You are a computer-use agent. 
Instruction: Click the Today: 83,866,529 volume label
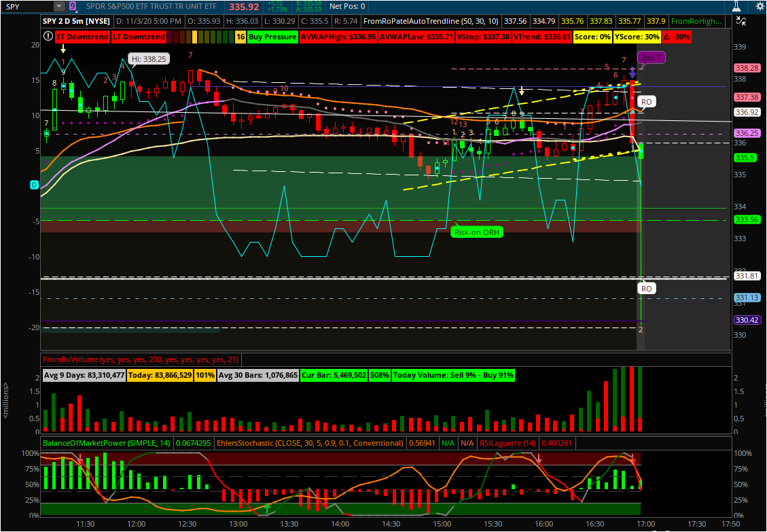pos(160,375)
